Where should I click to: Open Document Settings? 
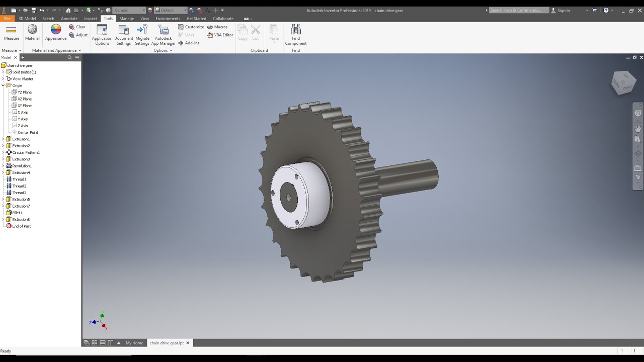[124, 35]
